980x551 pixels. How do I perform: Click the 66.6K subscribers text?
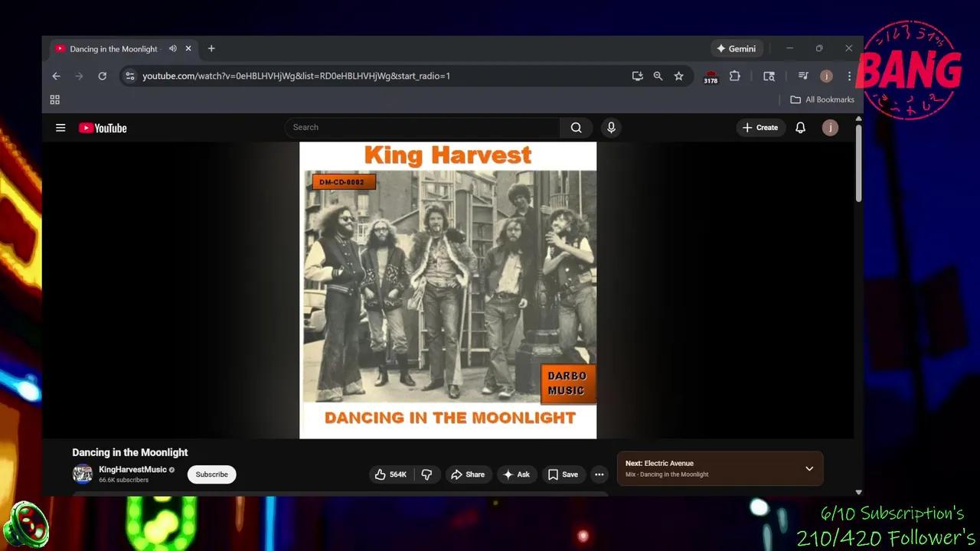click(x=123, y=480)
